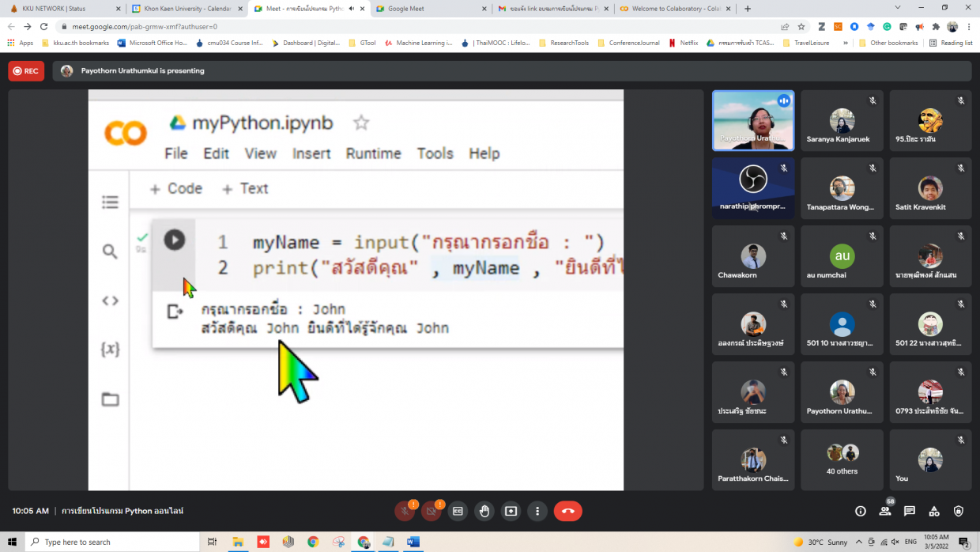Open the meeting details info icon
This screenshot has width=980, height=552.
861,511
